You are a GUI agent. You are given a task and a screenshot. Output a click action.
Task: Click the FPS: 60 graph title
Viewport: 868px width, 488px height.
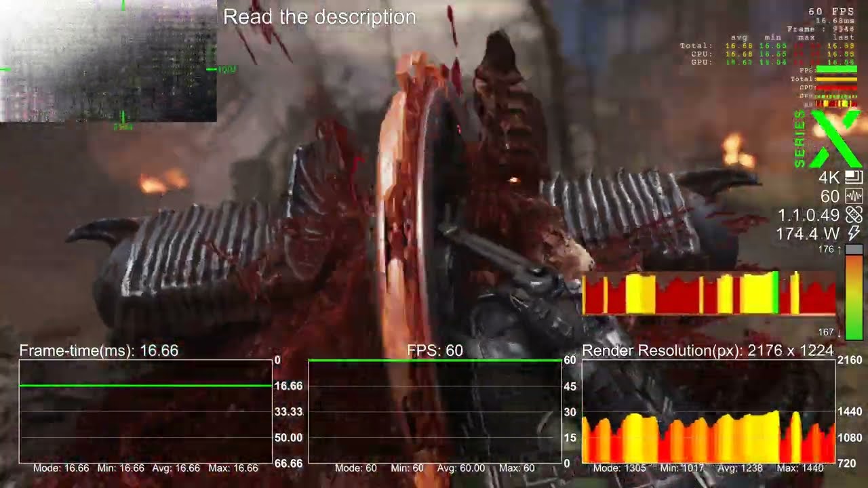tap(435, 350)
